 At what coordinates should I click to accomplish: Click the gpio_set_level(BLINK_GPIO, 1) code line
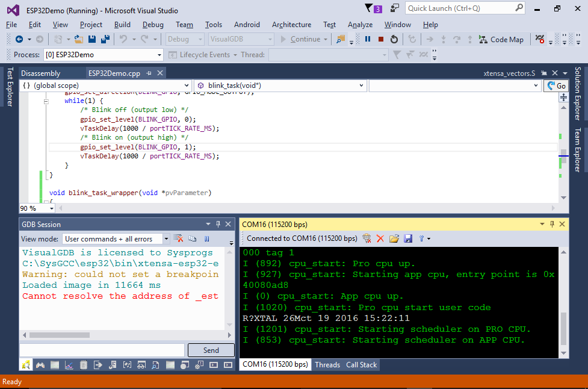click(x=138, y=147)
